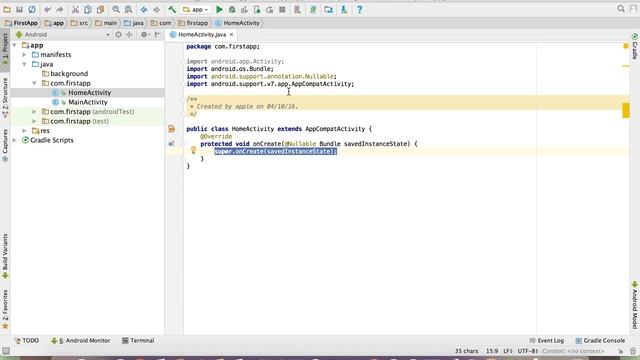Open the Event Log
This screenshot has height=360, width=640.
547,340
